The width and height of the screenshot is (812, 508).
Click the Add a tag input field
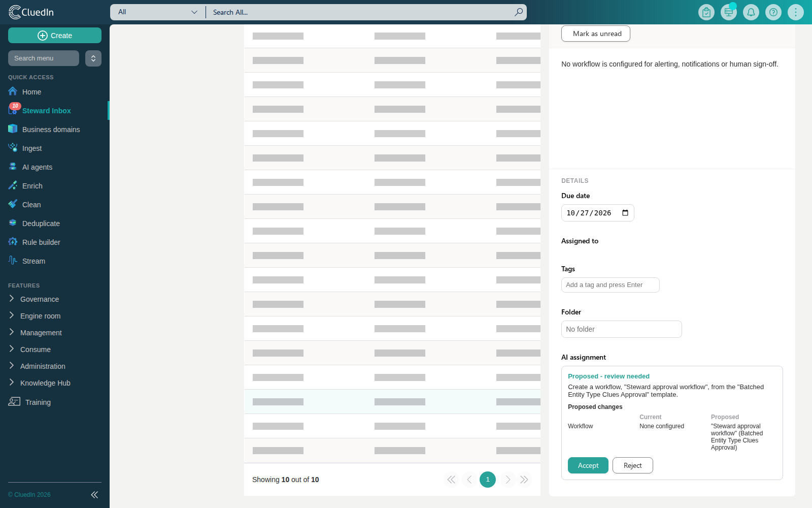tap(611, 285)
